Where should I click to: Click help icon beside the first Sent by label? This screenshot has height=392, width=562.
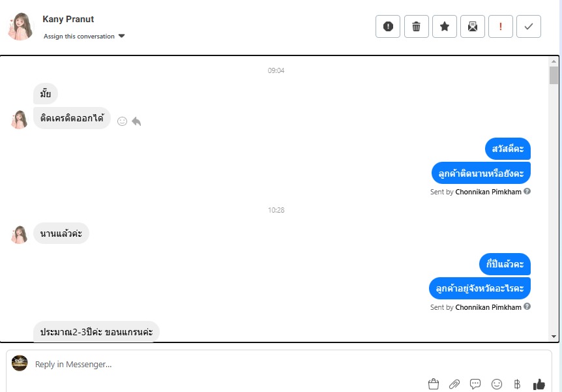(527, 191)
